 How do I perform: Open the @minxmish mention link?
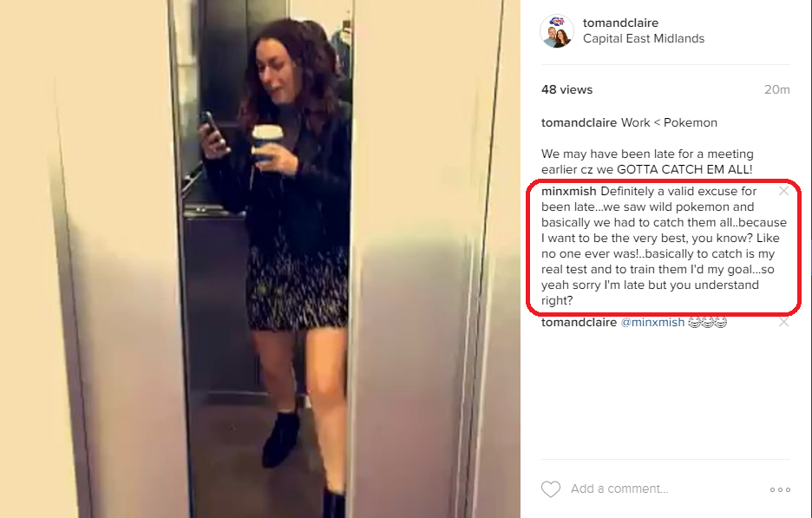(652, 322)
